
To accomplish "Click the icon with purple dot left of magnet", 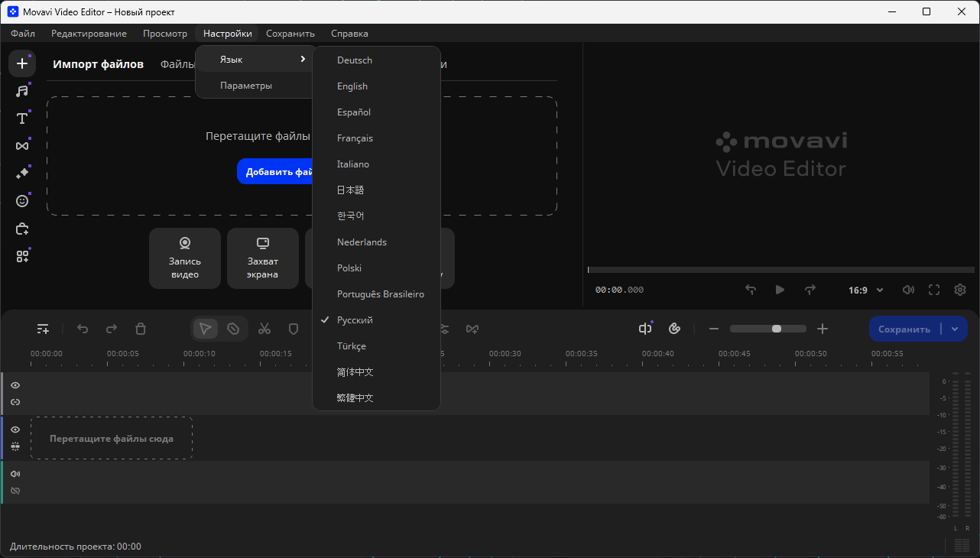I will pyautogui.click(x=645, y=329).
